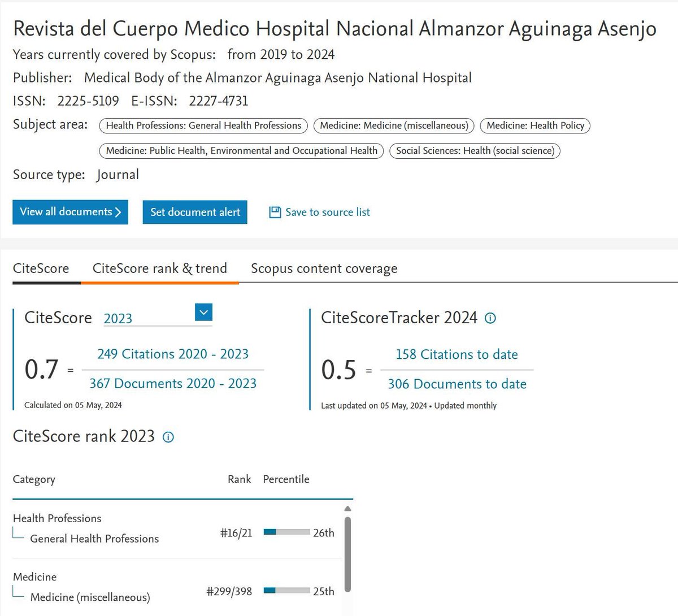Click the rank table vertical scrollbar
This screenshot has width=678, height=616.
[x=347, y=554]
